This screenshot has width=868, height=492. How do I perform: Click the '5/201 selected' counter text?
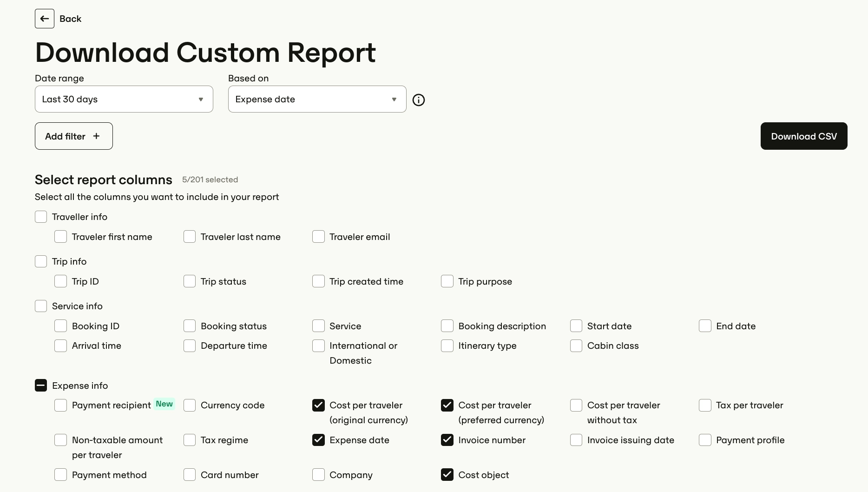coord(210,180)
